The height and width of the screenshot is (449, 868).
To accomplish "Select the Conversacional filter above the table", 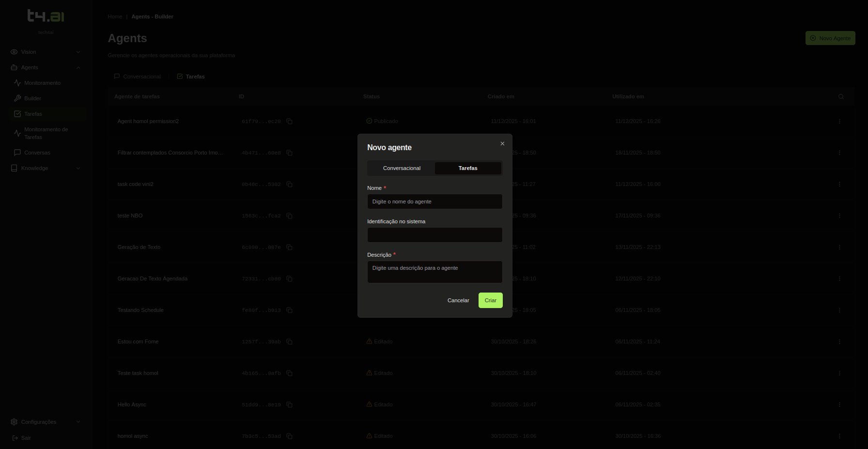I will point(141,76).
